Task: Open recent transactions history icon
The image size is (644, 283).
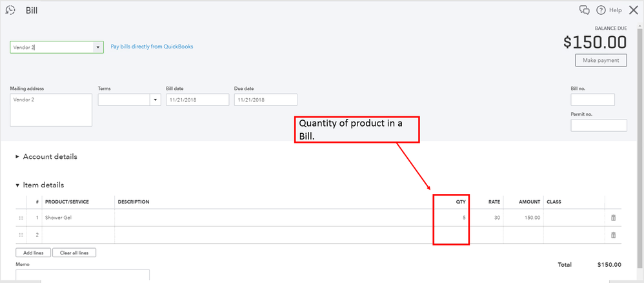Action: [x=10, y=10]
